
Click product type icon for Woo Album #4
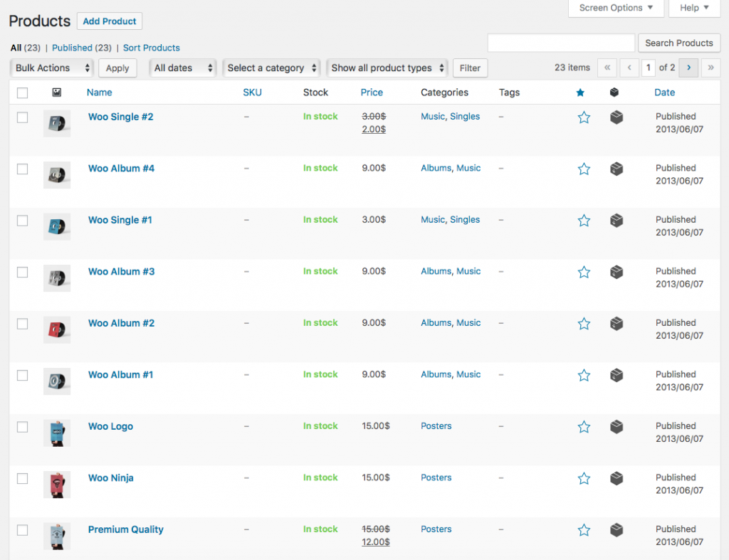click(x=617, y=169)
